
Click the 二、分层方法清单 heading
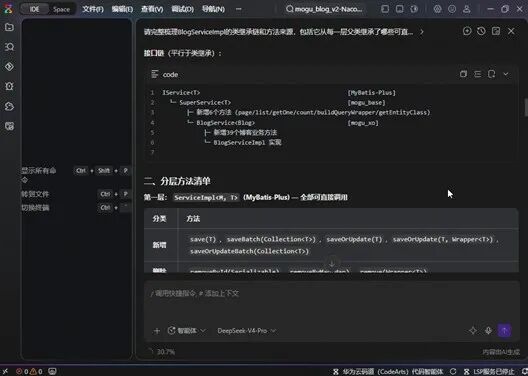point(177,181)
